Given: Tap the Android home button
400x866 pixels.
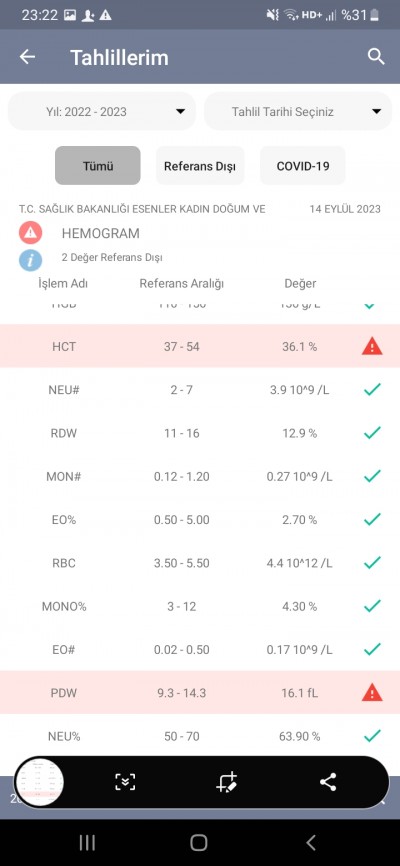Looking at the screenshot, I should (199, 842).
